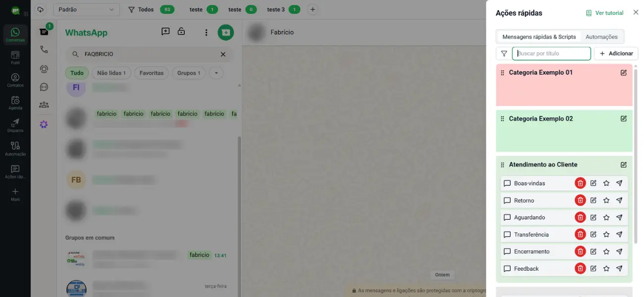This screenshot has width=644, height=297.
Task: Favorite the Aguardando message
Action: tap(606, 217)
